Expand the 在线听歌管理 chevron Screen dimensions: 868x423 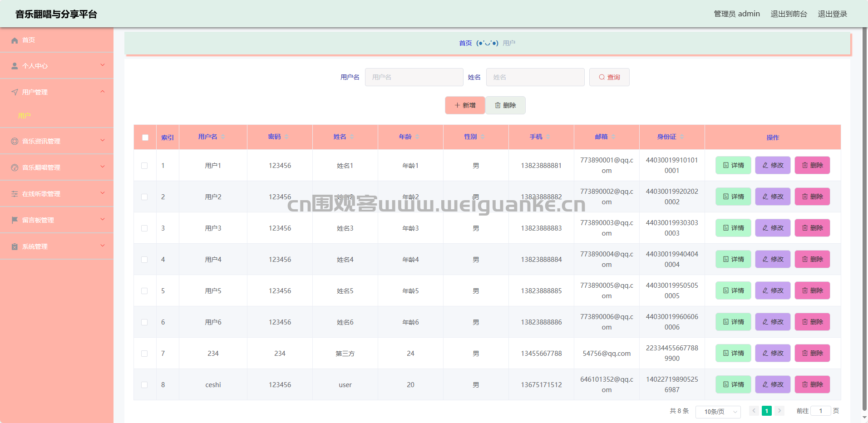click(103, 193)
